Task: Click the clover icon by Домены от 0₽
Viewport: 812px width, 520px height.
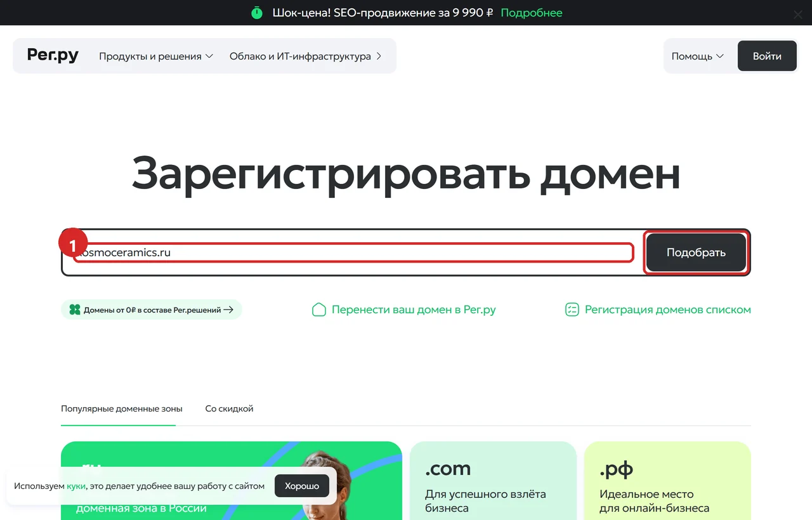Action: pos(75,309)
